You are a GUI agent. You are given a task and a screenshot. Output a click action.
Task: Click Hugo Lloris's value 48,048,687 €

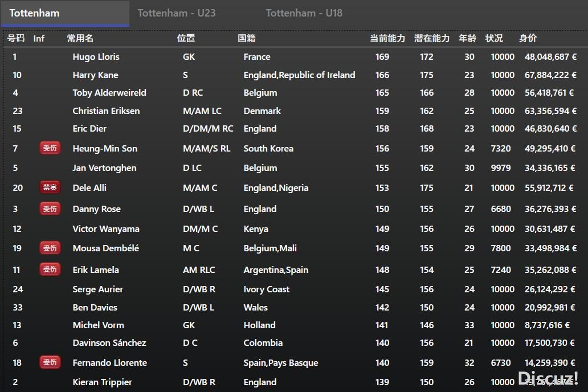(550, 57)
